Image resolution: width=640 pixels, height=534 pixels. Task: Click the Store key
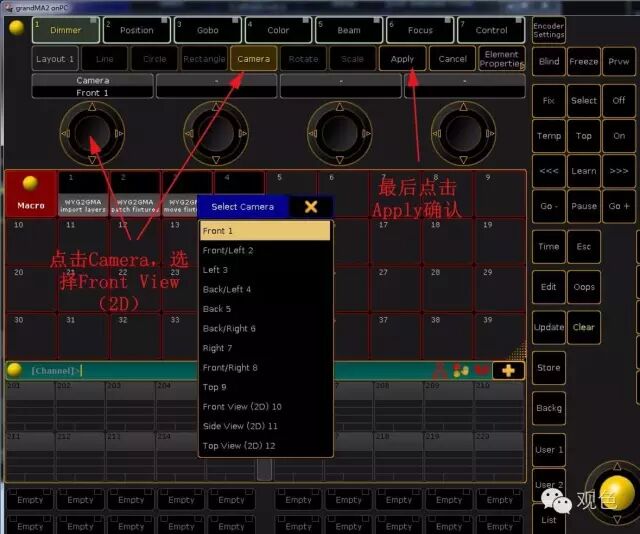tap(549, 367)
